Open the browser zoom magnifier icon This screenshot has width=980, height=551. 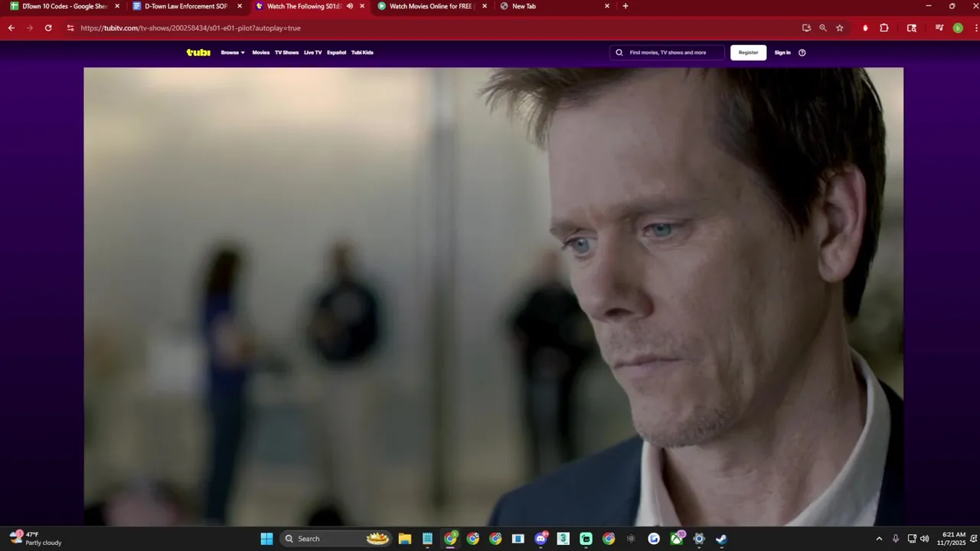[823, 28]
